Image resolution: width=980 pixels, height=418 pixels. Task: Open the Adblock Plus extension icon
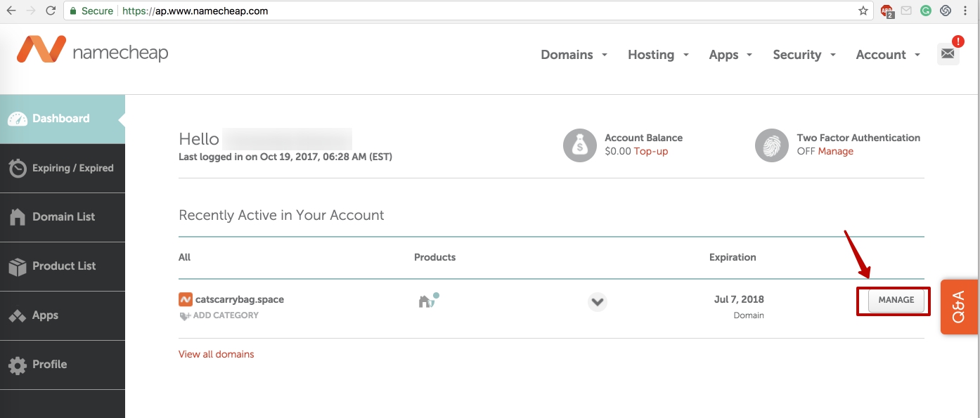coord(886,11)
